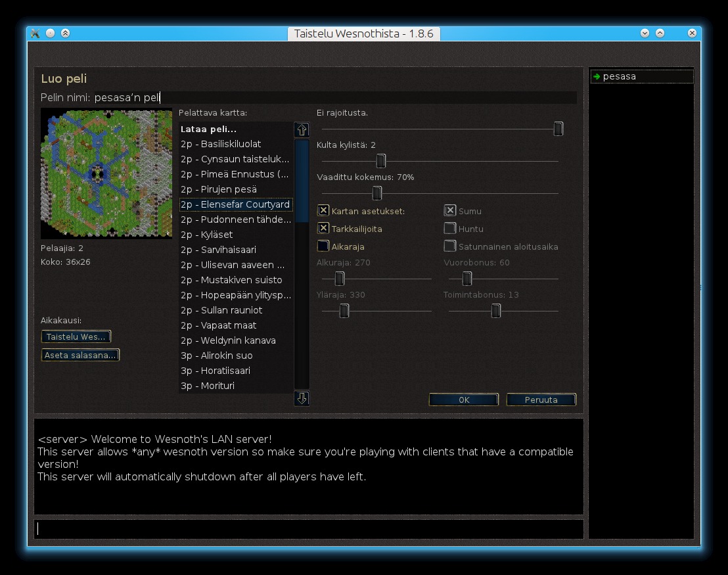Select map 2p - Vapaat maat
Viewport: 728px width, 575px height.
coord(236,325)
